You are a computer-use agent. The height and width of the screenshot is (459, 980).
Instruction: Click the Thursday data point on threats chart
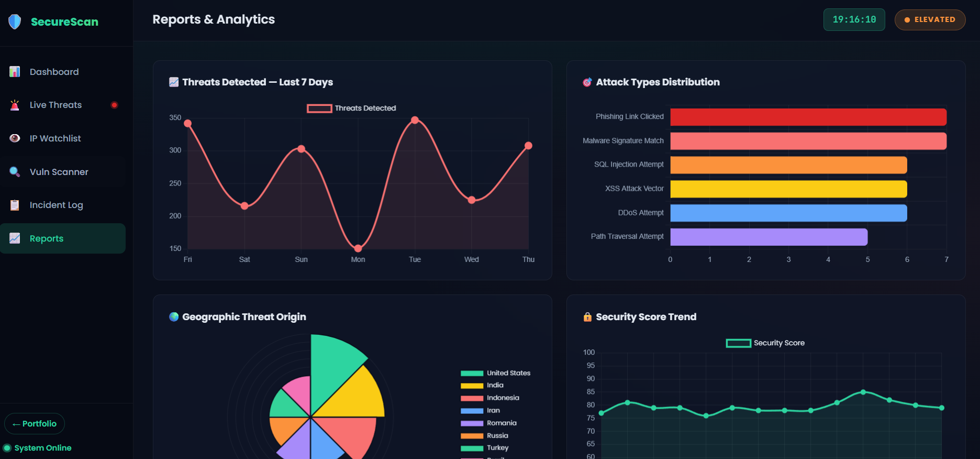click(x=528, y=146)
